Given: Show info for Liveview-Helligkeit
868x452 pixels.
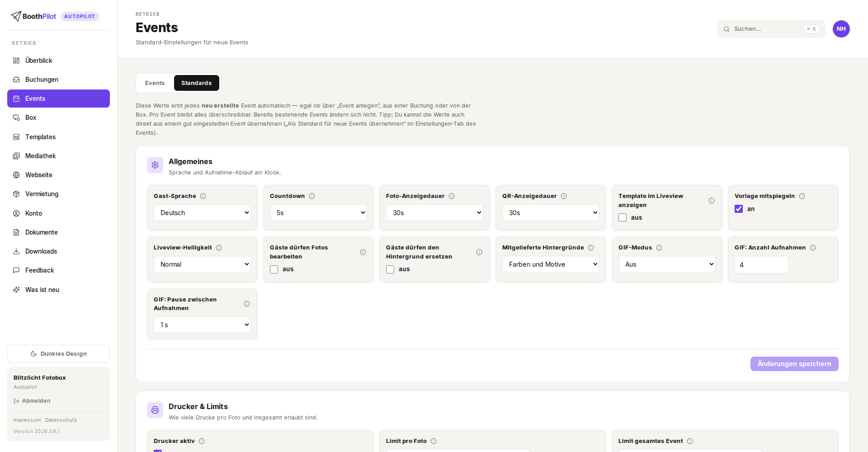Looking at the screenshot, I should coord(219,248).
